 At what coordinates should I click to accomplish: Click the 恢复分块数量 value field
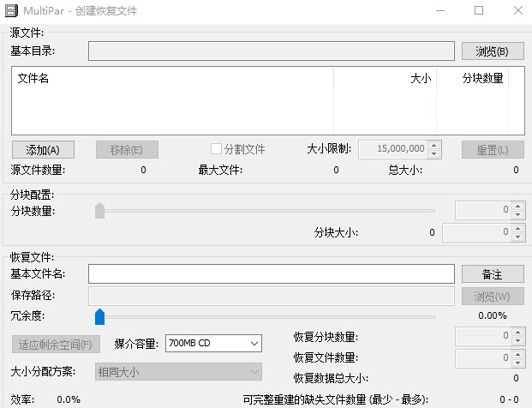483,336
